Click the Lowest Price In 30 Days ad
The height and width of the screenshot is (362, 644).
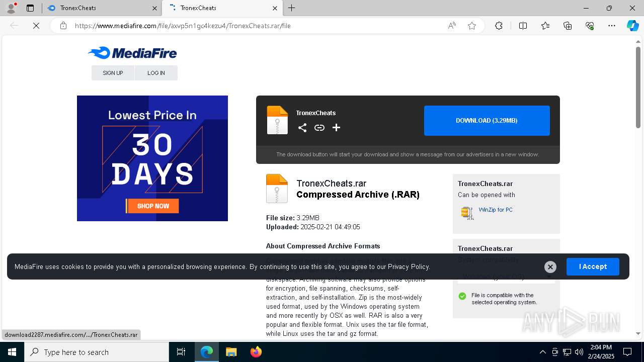tap(152, 158)
